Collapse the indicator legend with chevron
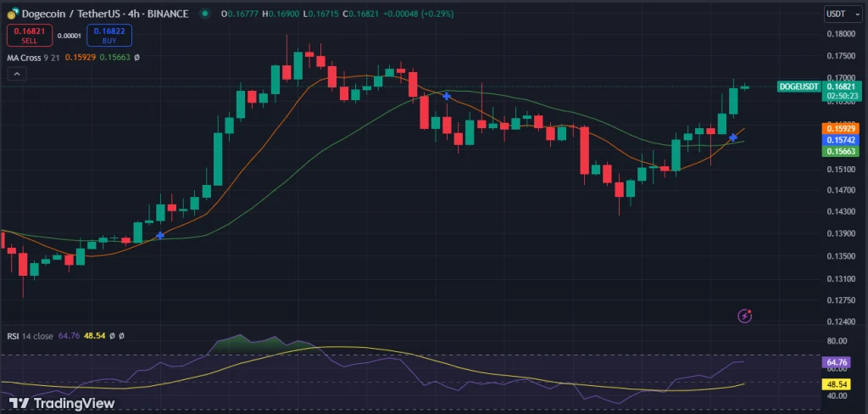868x414 pixels. [x=18, y=75]
